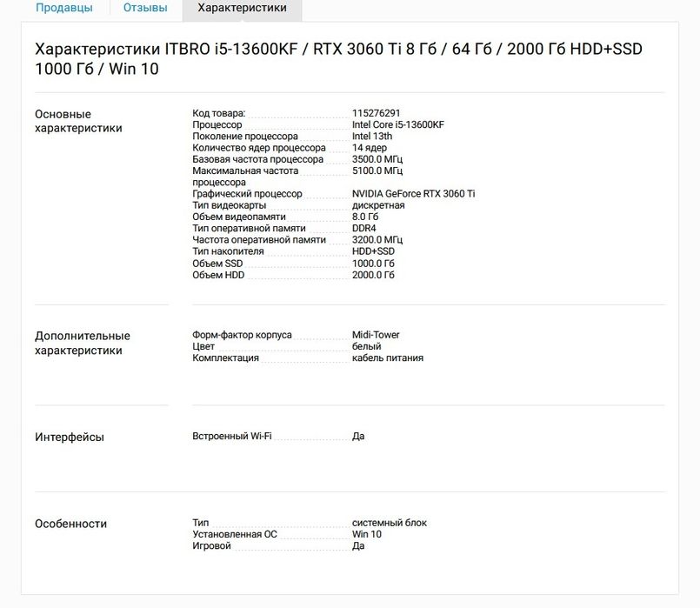Click the product title heading ITBRO i5-13600KF
Image resolution: width=700 pixels, height=608 pixels.
pos(338,58)
